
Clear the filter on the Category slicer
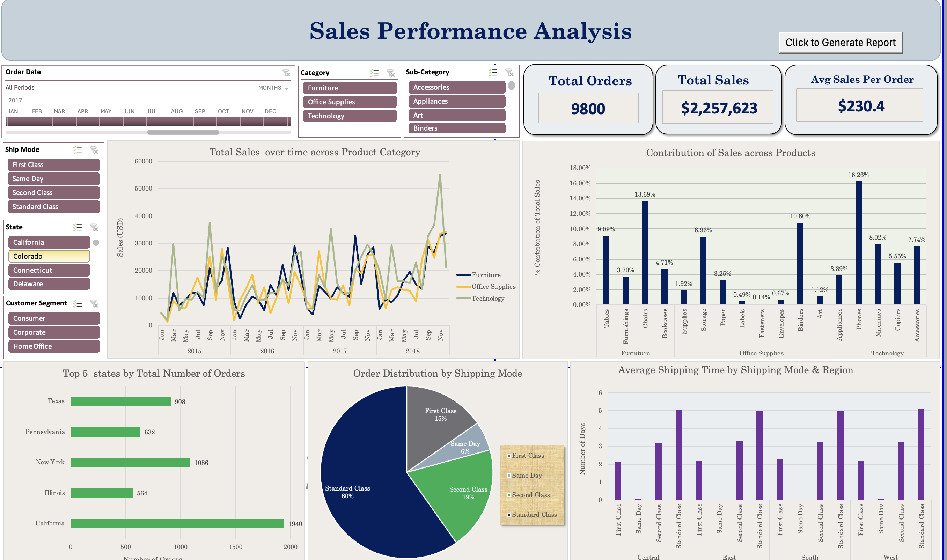pos(390,73)
